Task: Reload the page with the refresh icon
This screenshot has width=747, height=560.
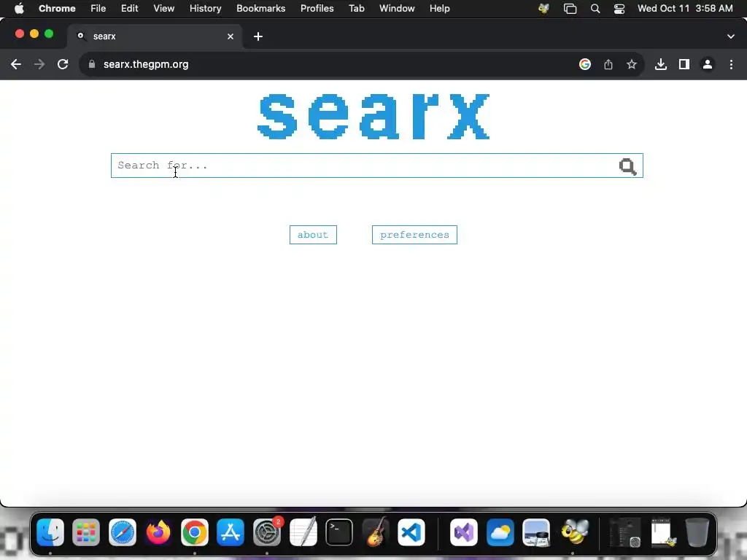Action: point(63,64)
